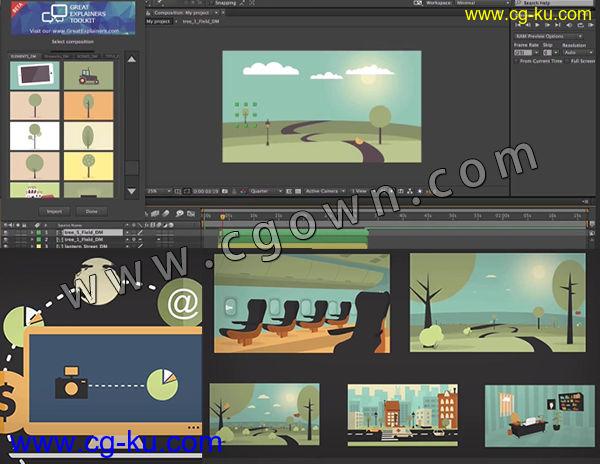Expand layer 1 disclosure triangle
This screenshot has height=464, width=600.
tap(32, 232)
